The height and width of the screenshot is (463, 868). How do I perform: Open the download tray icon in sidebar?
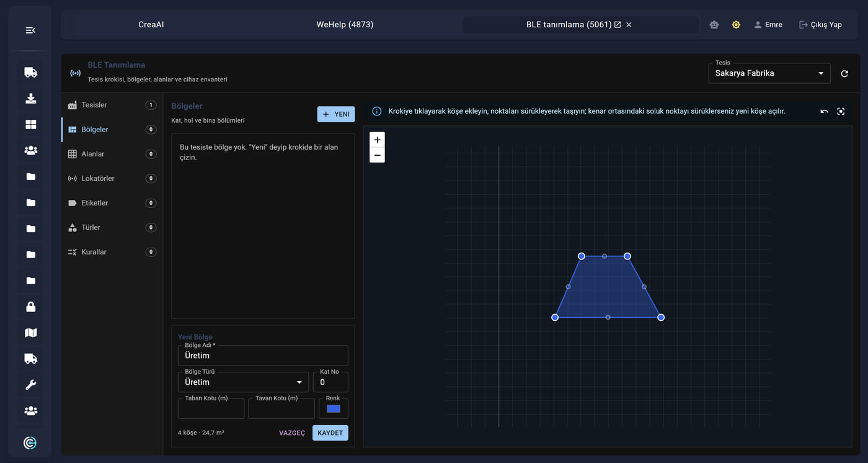tap(30, 98)
